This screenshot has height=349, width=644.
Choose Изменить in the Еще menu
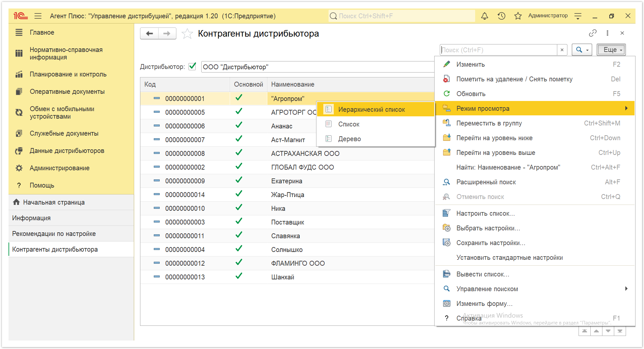point(535,64)
